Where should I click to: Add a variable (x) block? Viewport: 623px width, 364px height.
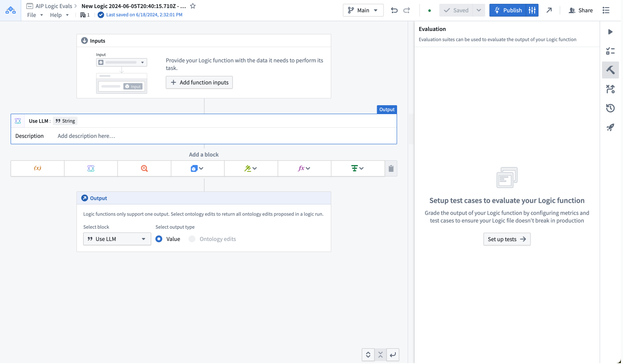37,168
